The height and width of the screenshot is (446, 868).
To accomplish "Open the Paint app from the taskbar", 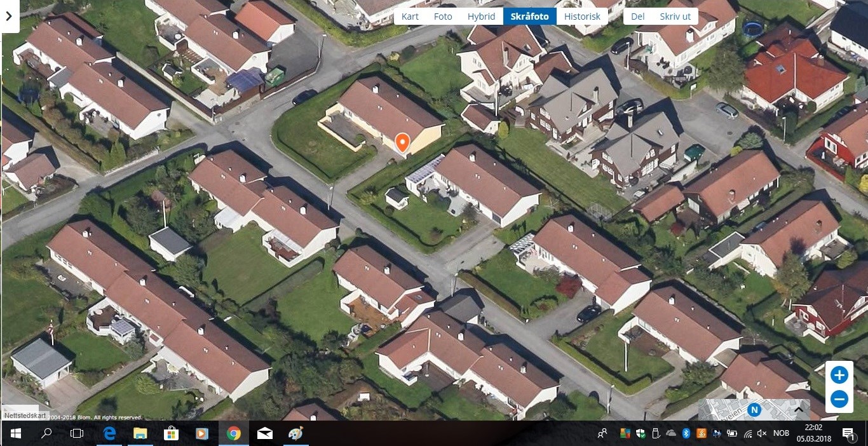I will pyautogui.click(x=296, y=433).
